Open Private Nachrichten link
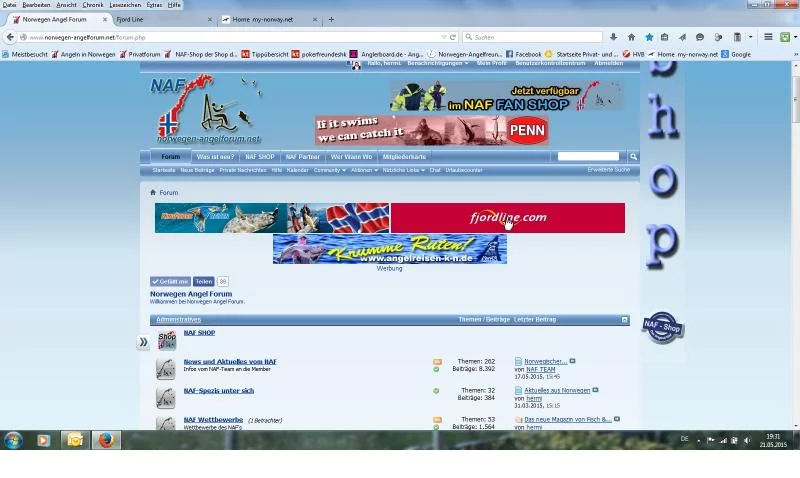This screenshot has width=800, height=478. pos(243,170)
